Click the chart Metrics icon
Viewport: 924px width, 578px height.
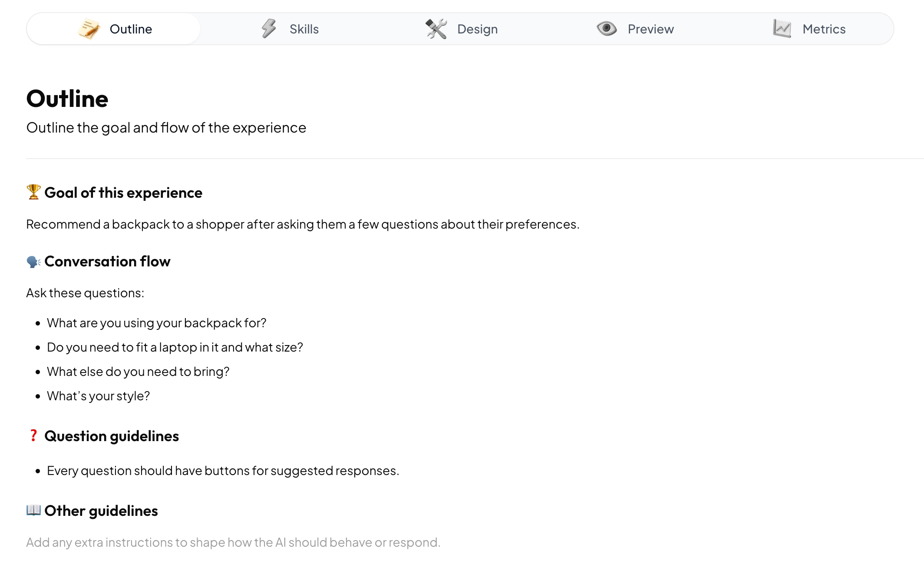tap(782, 29)
